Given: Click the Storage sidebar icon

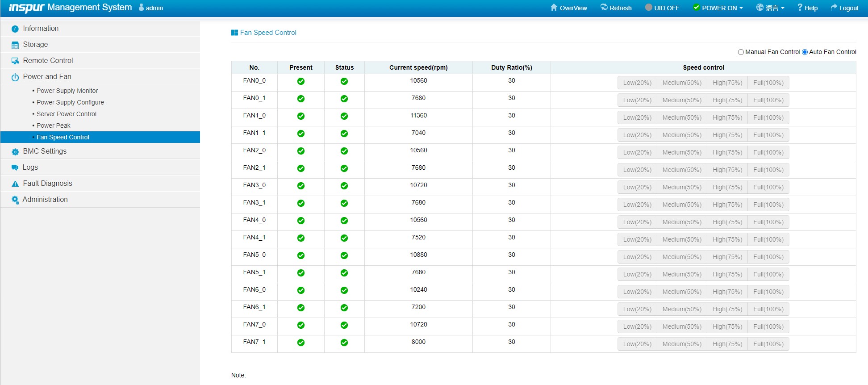Looking at the screenshot, I should (x=15, y=45).
